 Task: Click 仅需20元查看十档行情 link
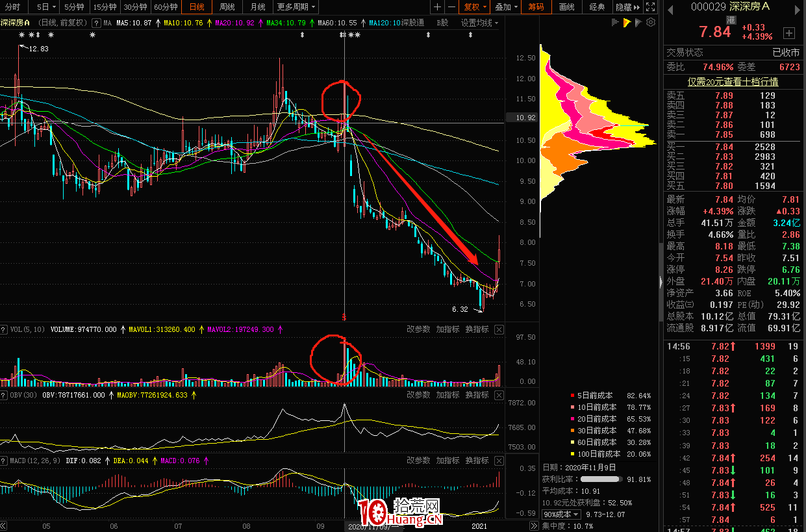coord(733,82)
